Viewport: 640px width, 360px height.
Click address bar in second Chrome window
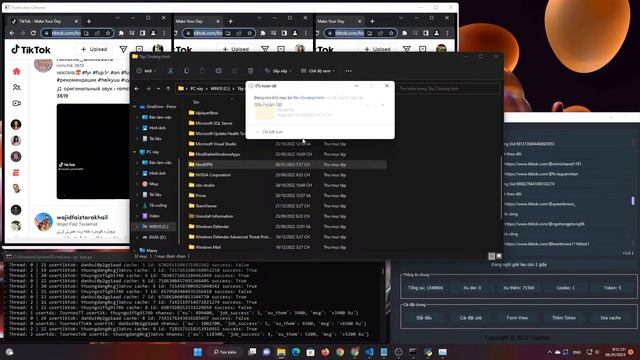pos(219,33)
